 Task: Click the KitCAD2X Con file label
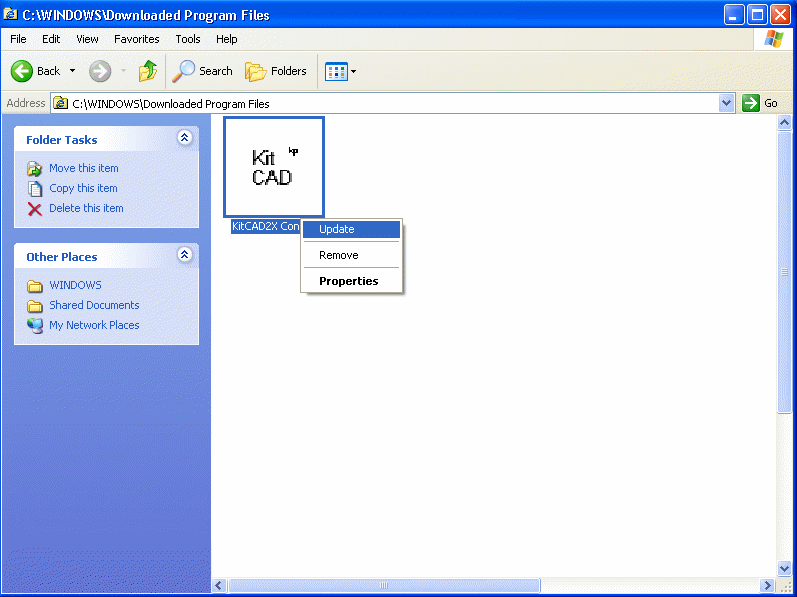[265, 227]
